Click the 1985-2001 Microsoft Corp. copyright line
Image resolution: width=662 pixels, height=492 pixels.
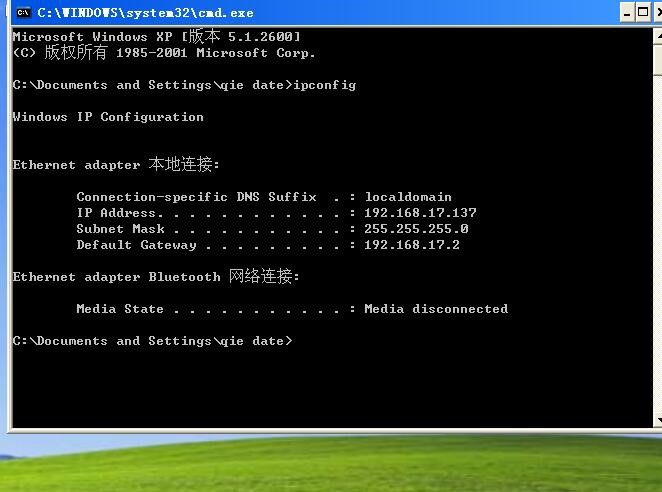(x=164, y=53)
